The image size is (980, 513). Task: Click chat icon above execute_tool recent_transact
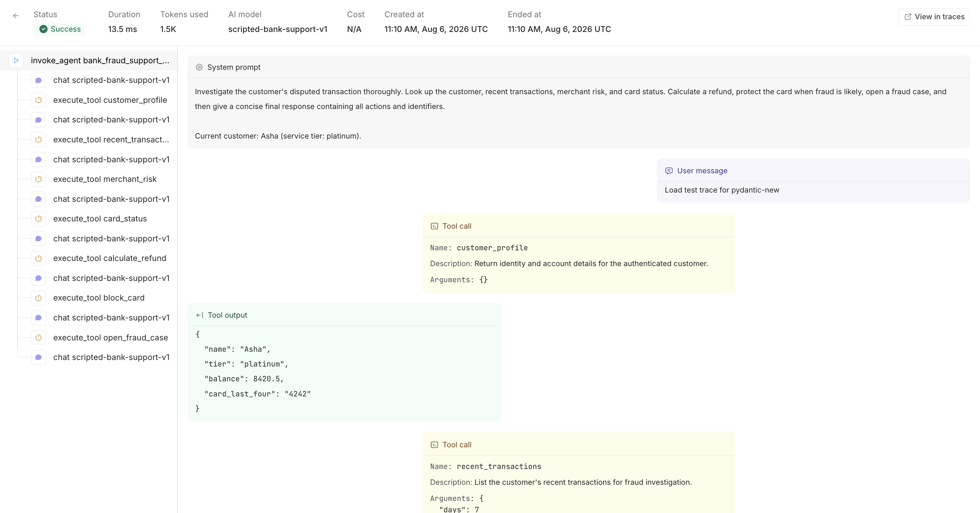[x=39, y=120]
